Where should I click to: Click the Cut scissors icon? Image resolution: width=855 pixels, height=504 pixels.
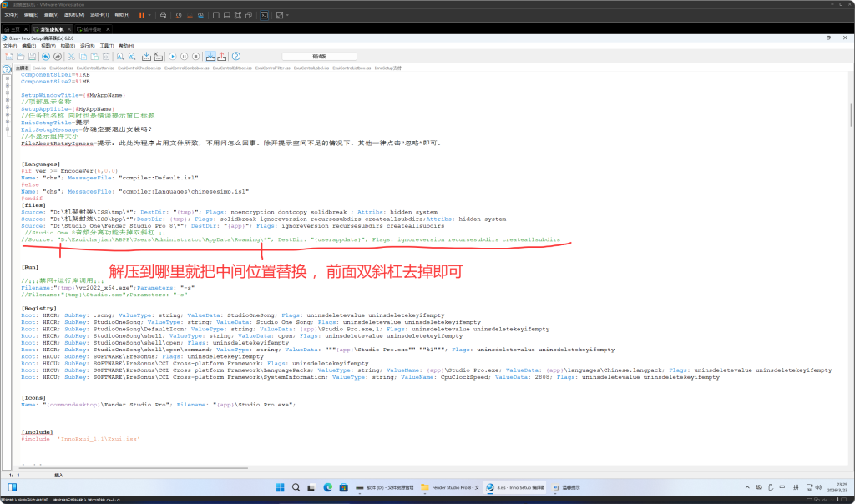(x=72, y=56)
